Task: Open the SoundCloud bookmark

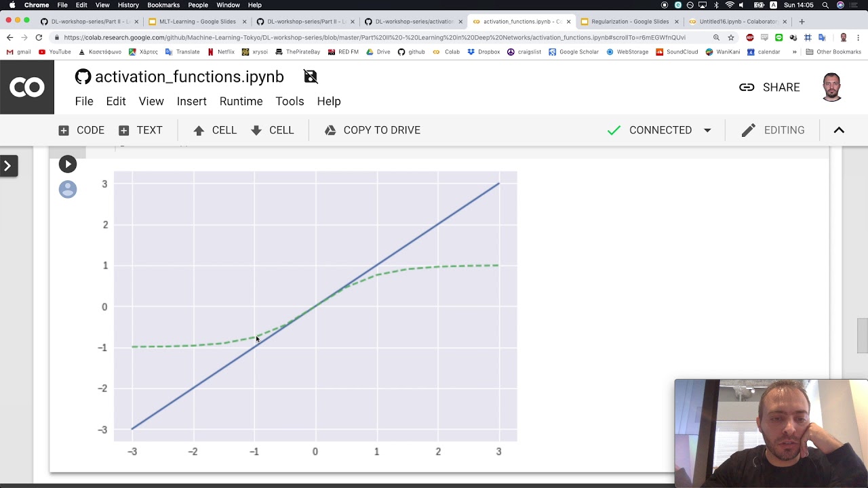Action: click(677, 52)
